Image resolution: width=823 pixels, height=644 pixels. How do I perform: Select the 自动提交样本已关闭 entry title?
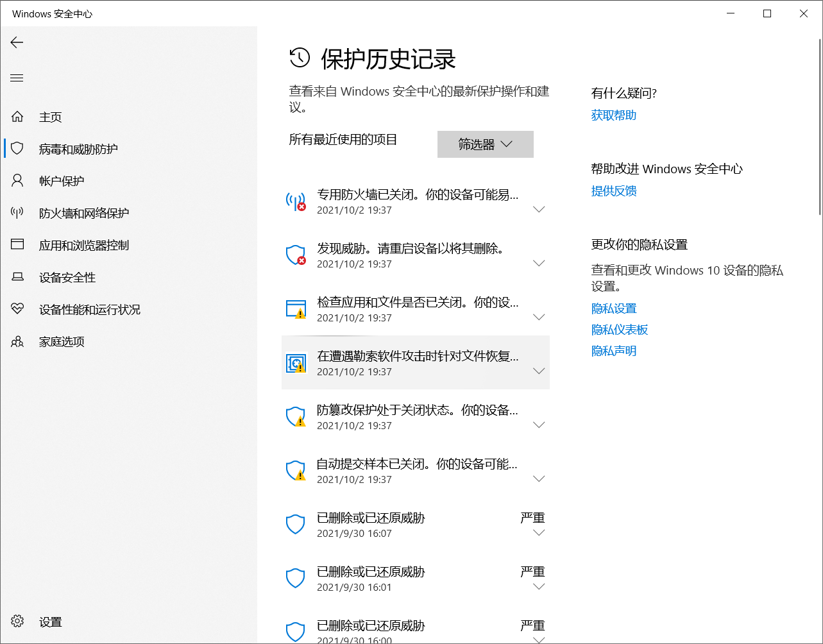pos(417,464)
